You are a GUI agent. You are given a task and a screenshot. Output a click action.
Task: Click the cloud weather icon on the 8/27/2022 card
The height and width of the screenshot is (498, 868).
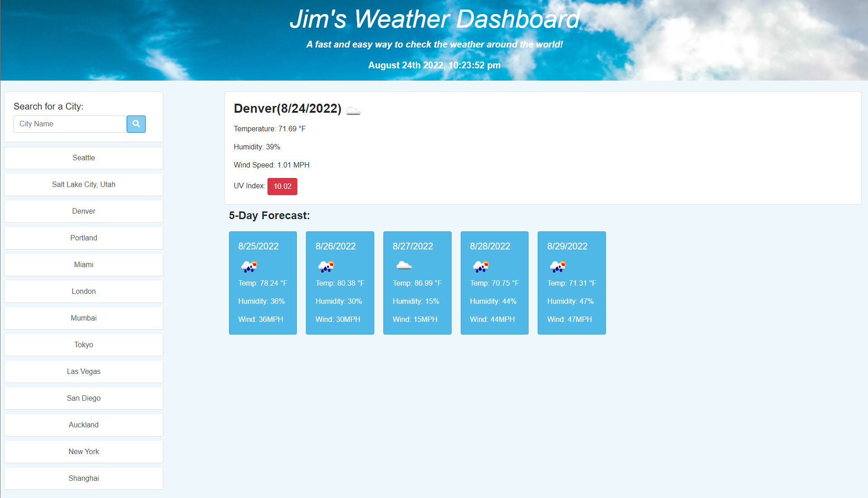pyautogui.click(x=404, y=267)
